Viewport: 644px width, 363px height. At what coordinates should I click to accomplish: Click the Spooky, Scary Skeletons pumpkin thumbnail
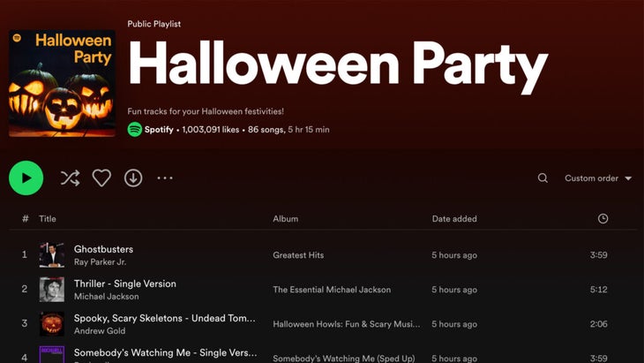[x=52, y=324]
